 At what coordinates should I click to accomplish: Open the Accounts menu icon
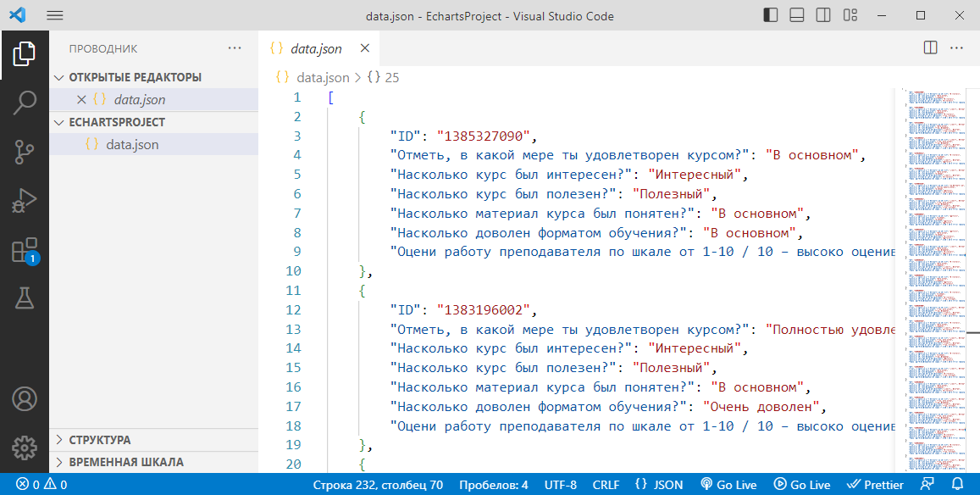pyautogui.click(x=25, y=398)
